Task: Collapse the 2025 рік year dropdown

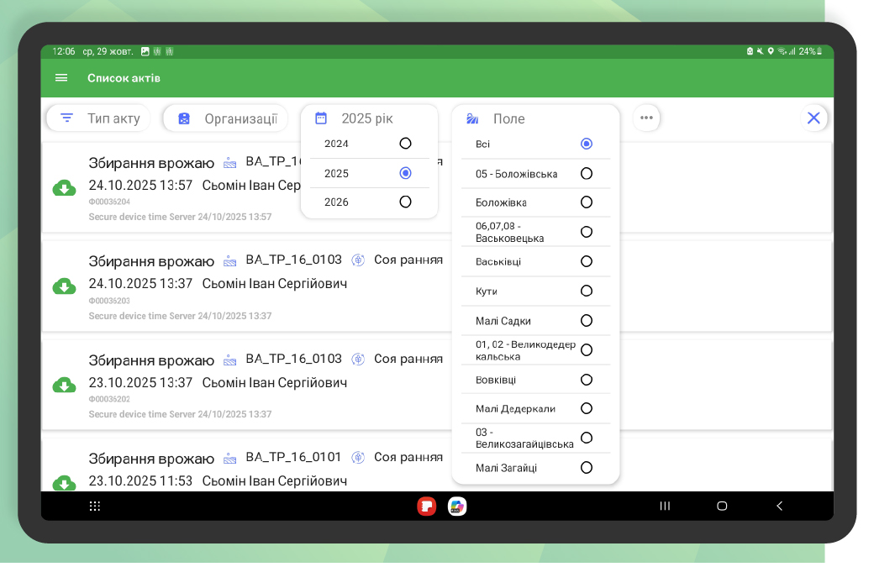Action: (x=367, y=118)
